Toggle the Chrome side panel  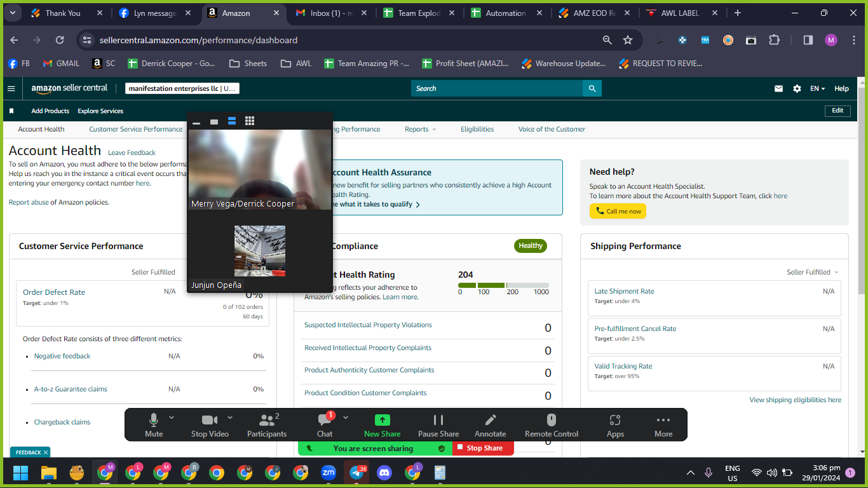(x=808, y=40)
